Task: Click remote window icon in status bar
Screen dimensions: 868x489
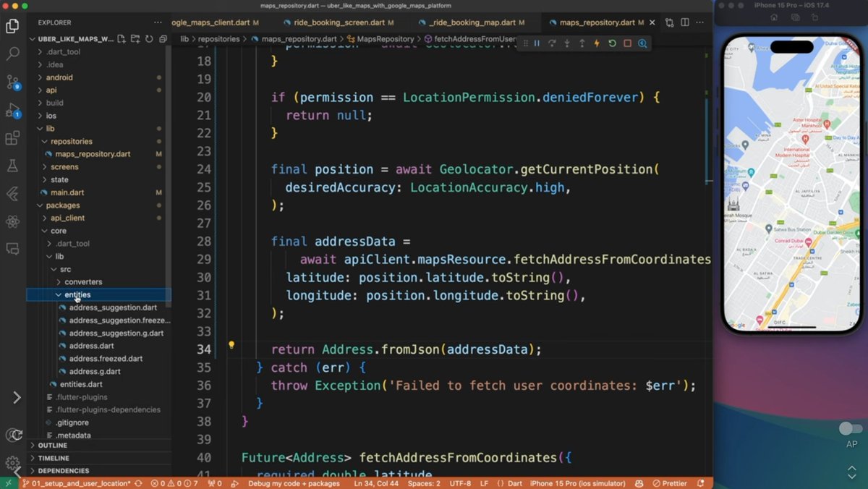Action: click(x=8, y=483)
